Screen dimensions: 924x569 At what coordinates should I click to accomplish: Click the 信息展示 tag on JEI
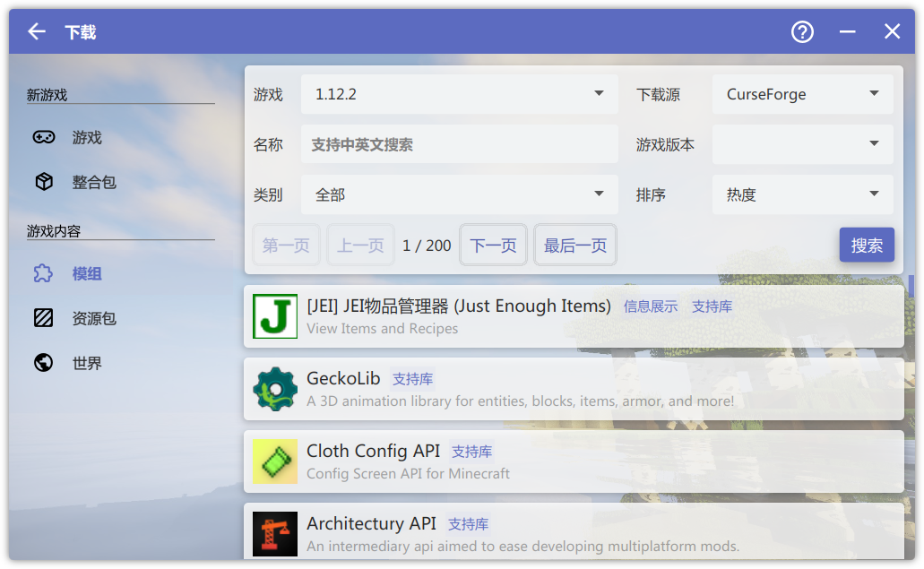click(650, 306)
